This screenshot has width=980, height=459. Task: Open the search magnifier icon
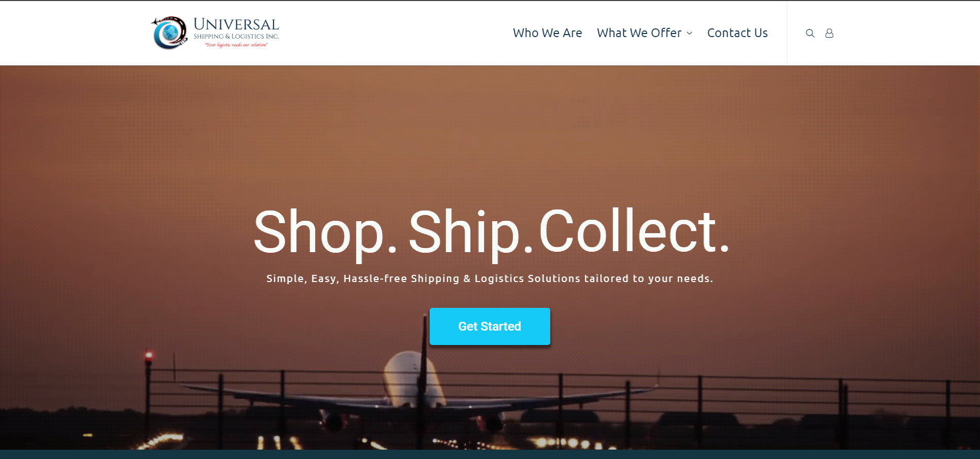(810, 33)
